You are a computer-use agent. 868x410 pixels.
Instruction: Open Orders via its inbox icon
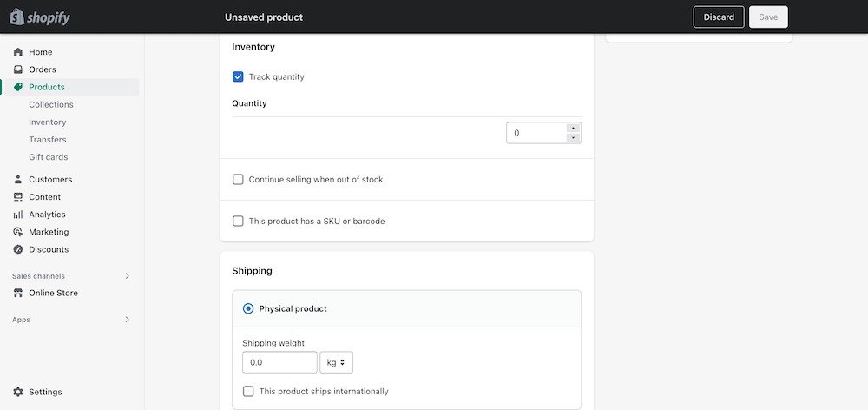18,69
